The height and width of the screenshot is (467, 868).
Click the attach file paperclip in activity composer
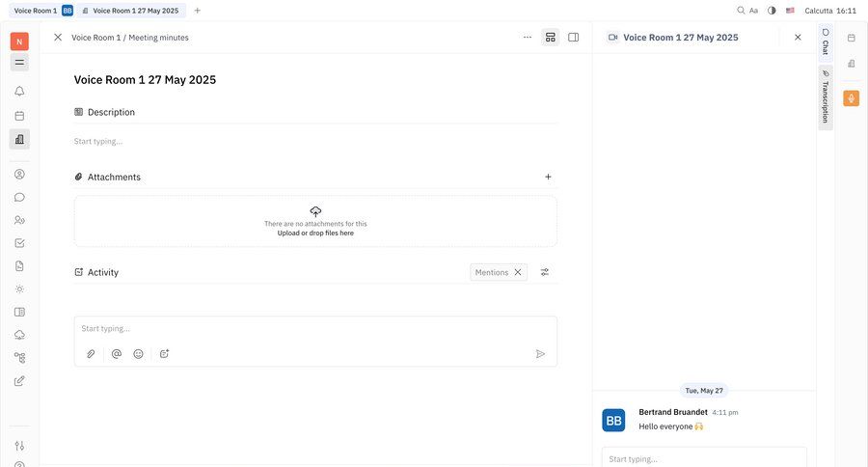point(91,354)
